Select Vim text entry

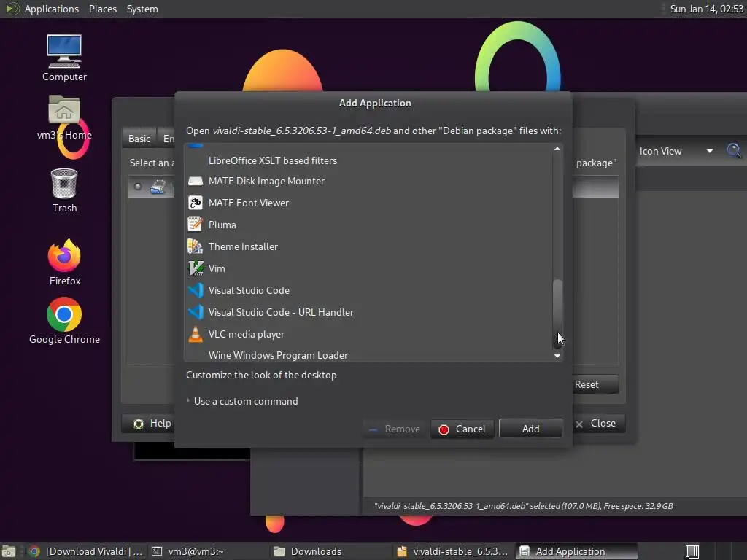[x=217, y=268]
